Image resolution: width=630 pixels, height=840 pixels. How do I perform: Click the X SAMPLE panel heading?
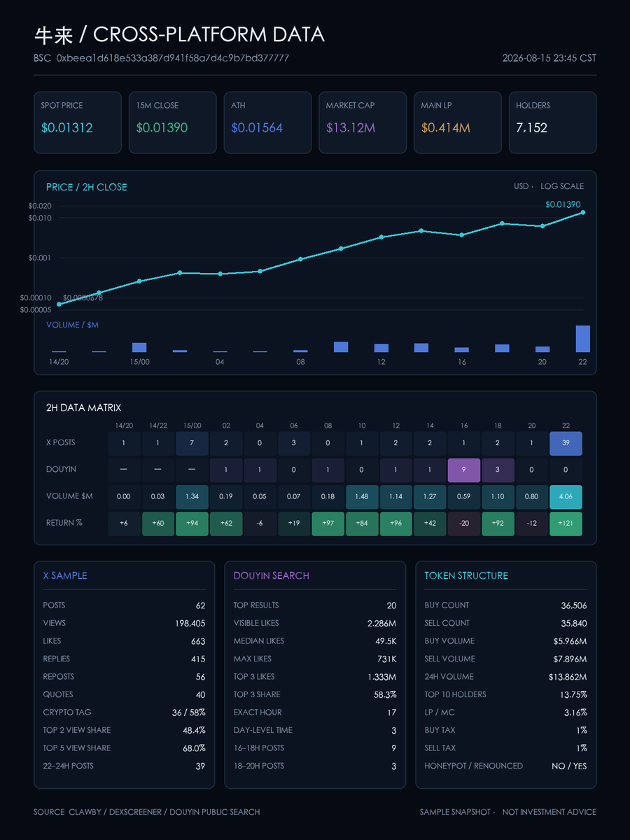pos(65,575)
